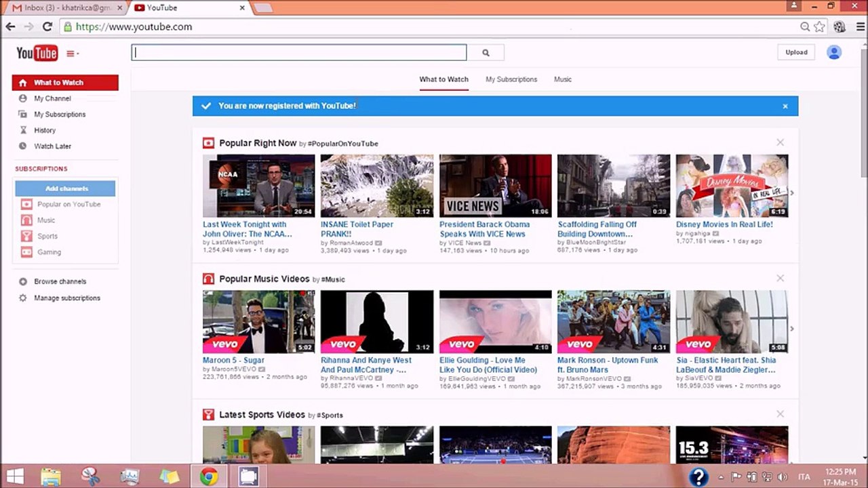Open the Gaming channel in sidebar
Image resolution: width=868 pixels, height=488 pixels.
[x=49, y=252]
